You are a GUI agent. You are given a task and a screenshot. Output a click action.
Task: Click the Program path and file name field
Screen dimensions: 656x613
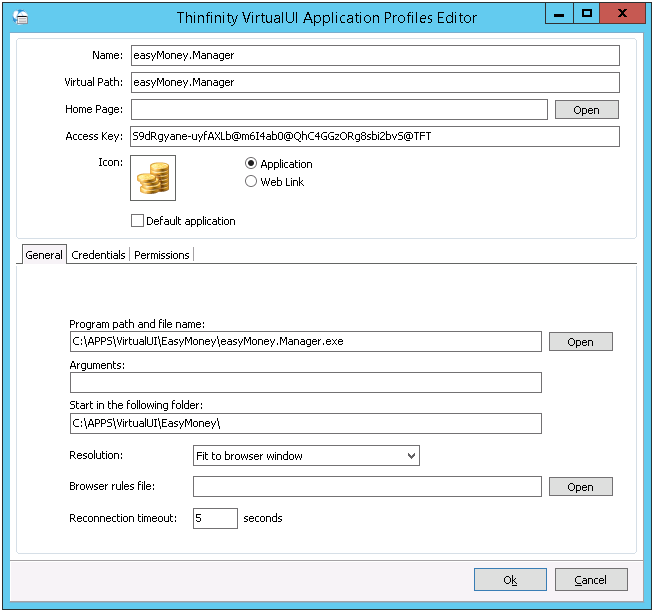[306, 341]
